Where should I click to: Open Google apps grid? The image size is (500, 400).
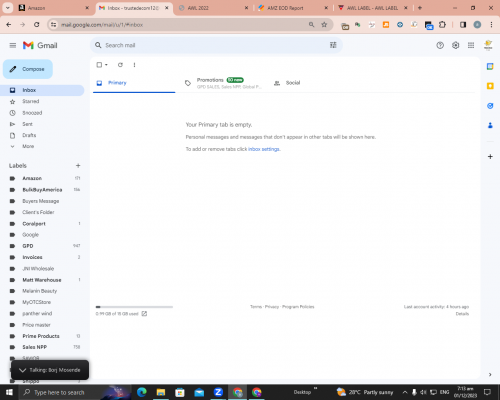pos(471,45)
